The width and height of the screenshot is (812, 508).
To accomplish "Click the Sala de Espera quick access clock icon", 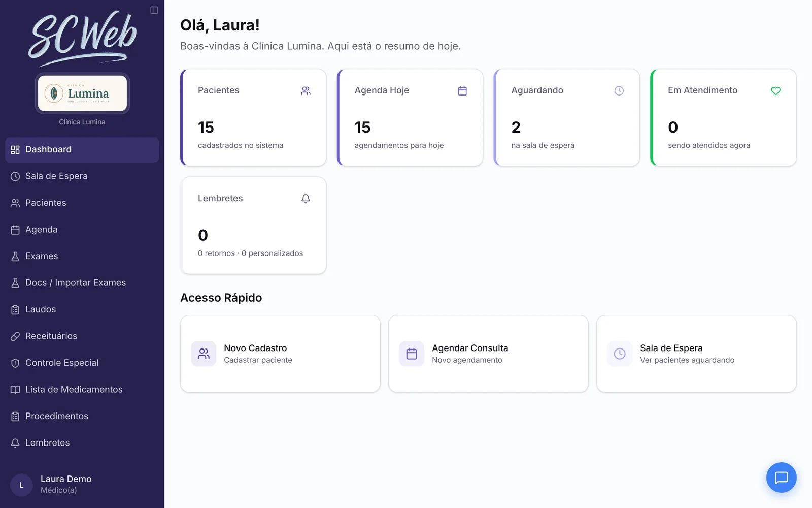I will coord(620,354).
